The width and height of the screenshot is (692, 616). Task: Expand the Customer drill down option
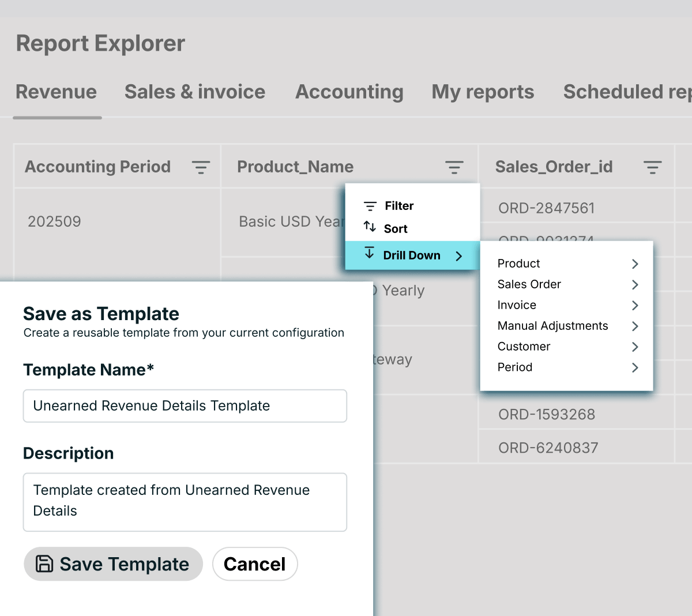[x=634, y=347]
